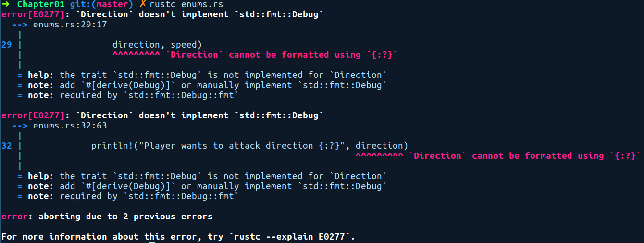644x243 pixels.
Task: Click the orange dirty-state X marker
Action: coord(143,4)
